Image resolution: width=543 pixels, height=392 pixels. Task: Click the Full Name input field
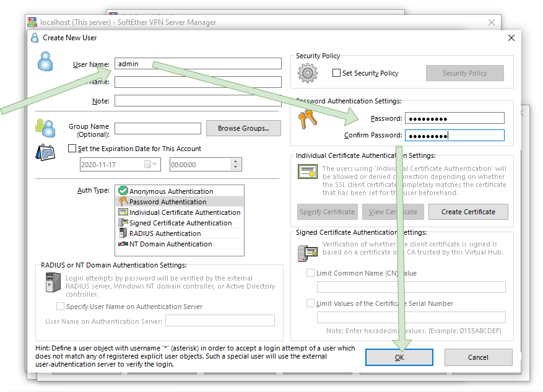[198, 82]
